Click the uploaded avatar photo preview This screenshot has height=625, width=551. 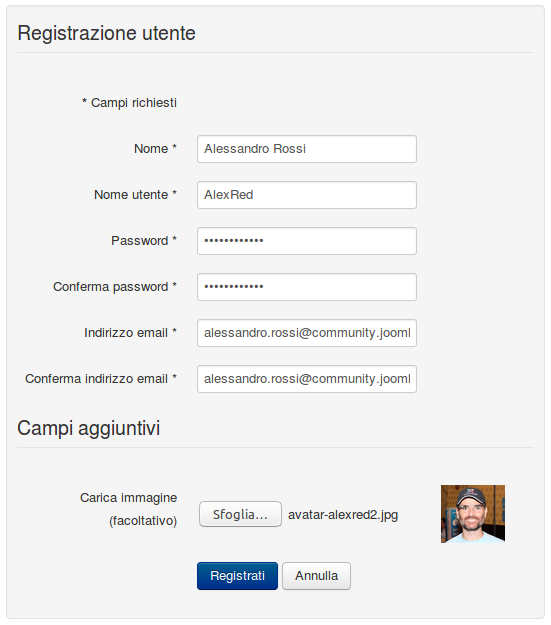473,514
